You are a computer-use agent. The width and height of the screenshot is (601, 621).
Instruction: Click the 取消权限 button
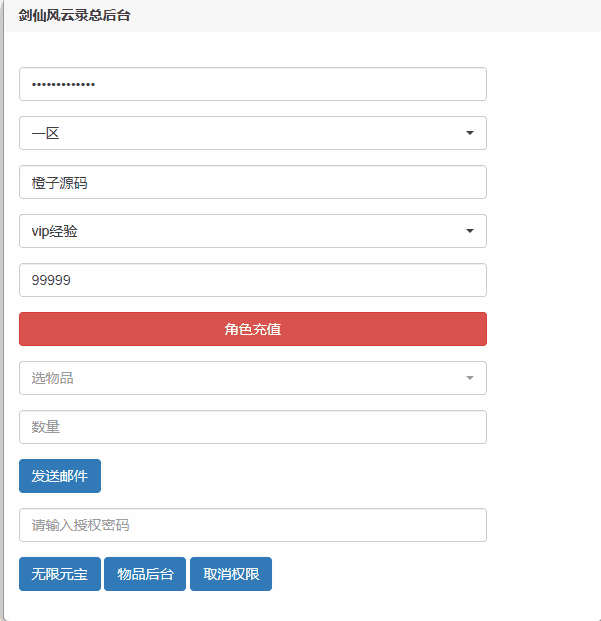(x=231, y=574)
